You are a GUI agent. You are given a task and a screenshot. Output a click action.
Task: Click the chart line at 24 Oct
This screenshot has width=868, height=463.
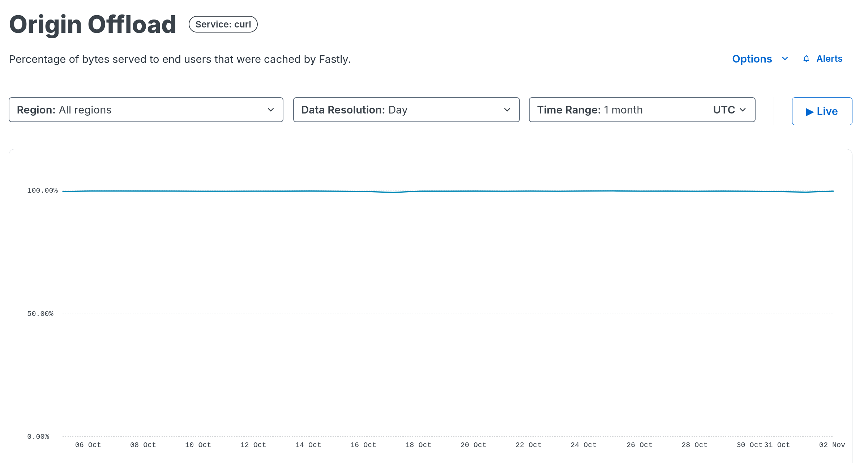(x=583, y=191)
